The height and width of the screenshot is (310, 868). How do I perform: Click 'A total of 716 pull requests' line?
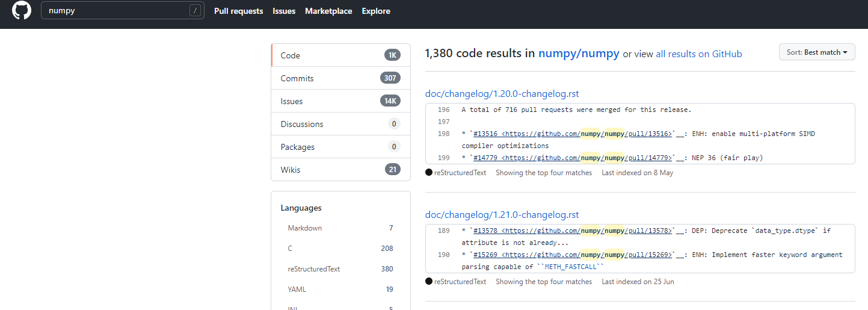577,110
